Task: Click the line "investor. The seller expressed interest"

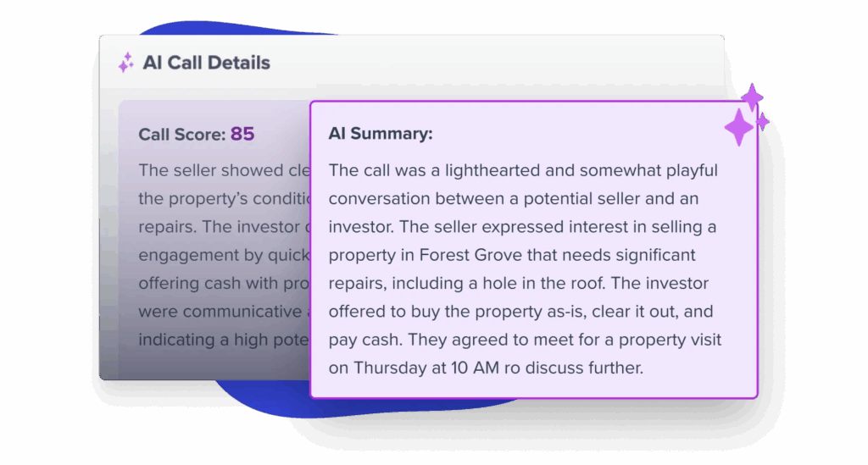Action: point(522,227)
